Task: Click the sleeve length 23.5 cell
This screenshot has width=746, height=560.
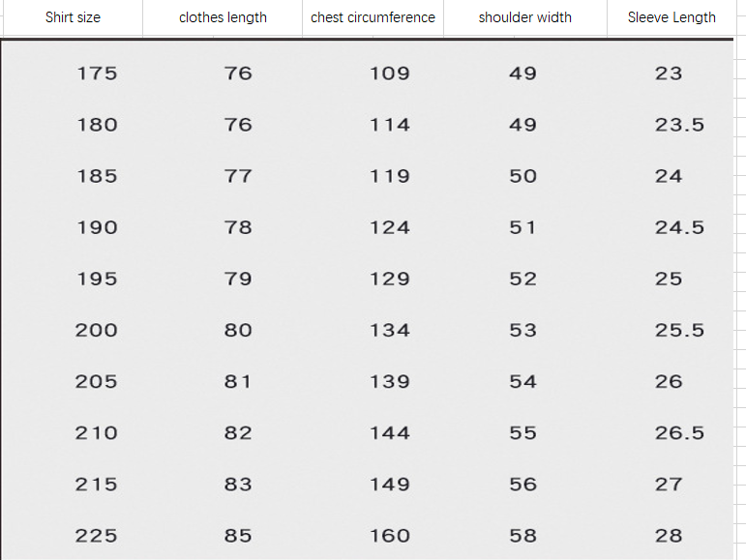Action: [x=679, y=125]
